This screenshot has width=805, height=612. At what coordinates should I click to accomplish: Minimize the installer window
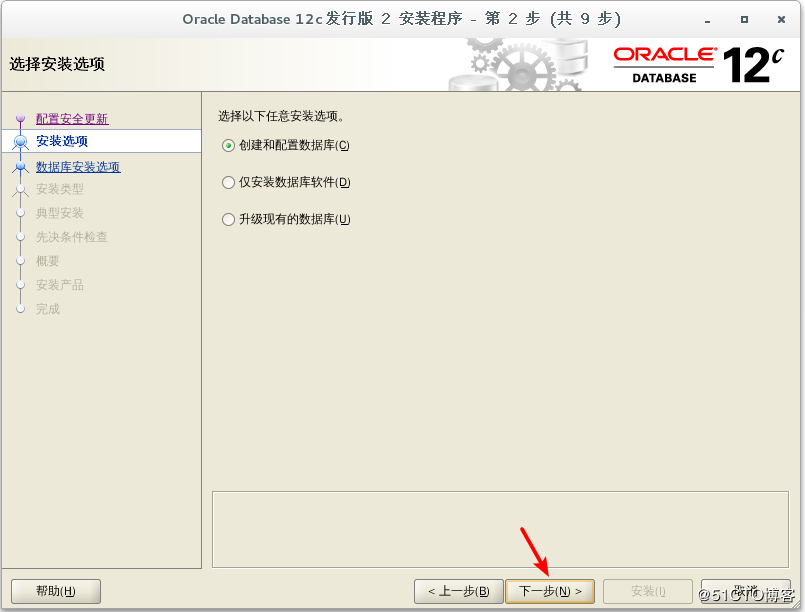(x=707, y=20)
